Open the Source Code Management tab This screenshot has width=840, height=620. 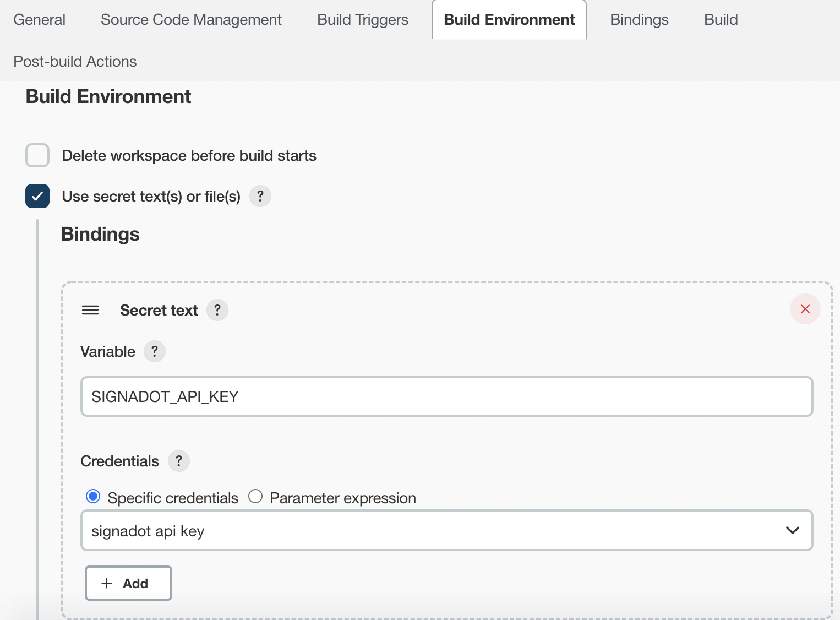pyautogui.click(x=191, y=20)
